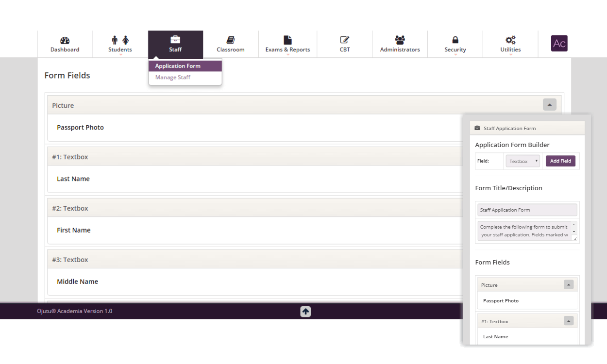The height and width of the screenshot is (364, 607).
Task: Click the Passport Photo field in main form
Action: [x=80, y=128]
